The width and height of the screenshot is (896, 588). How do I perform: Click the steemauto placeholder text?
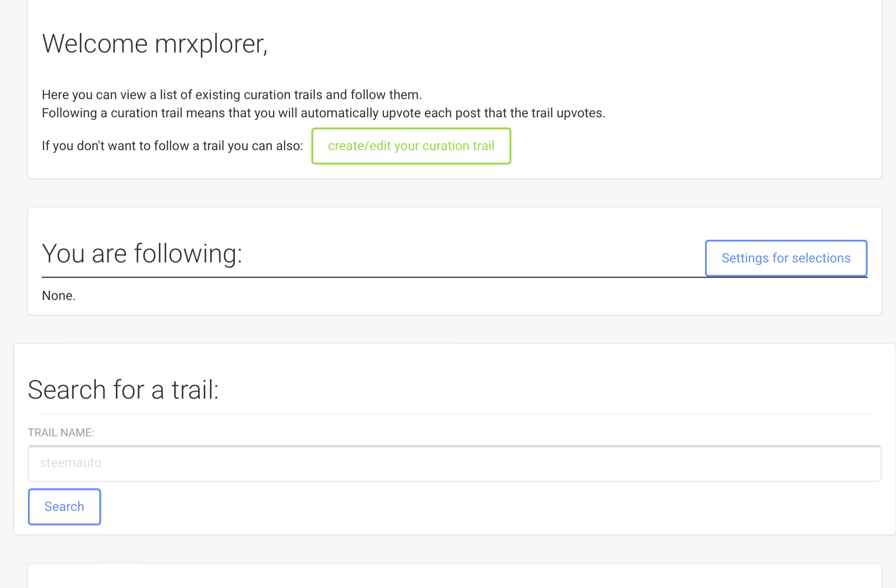click(x=71, y=463)
